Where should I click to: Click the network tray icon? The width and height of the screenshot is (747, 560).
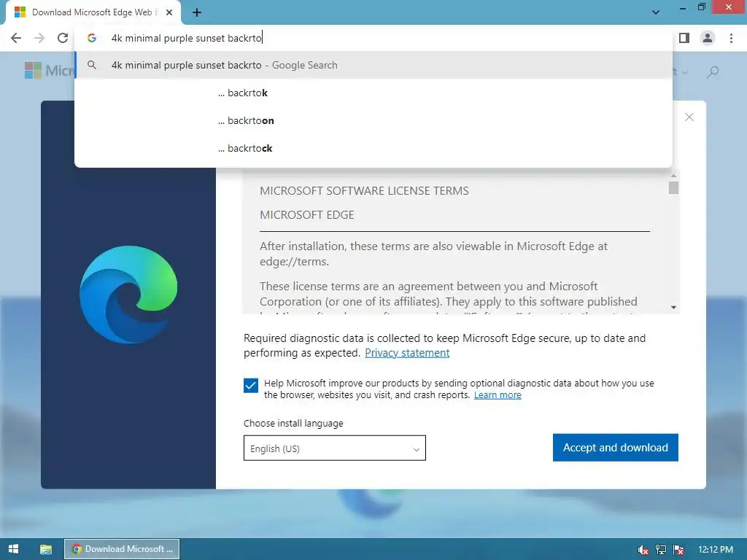click(661, 550)
